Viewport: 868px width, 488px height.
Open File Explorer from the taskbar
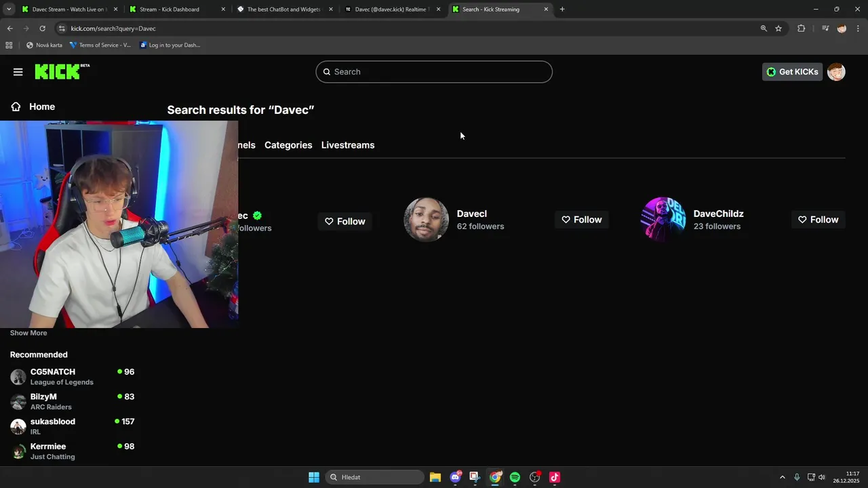pos(435,477)
